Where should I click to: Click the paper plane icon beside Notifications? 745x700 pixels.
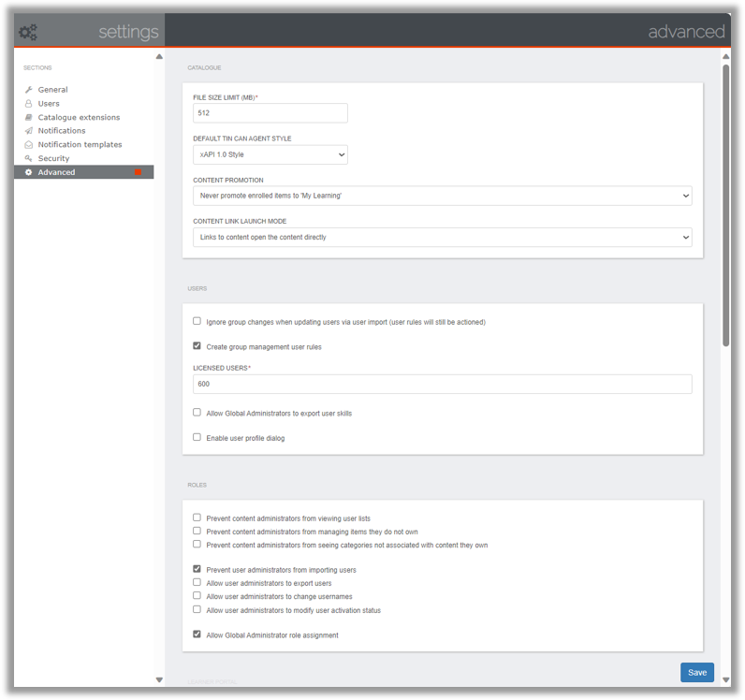[x=28, y=130]
